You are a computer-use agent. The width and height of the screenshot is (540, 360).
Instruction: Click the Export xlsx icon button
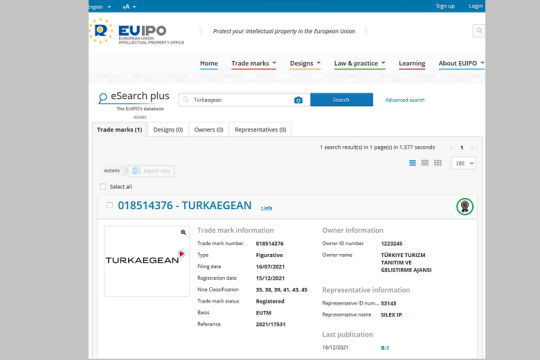[x=151, y=171]
